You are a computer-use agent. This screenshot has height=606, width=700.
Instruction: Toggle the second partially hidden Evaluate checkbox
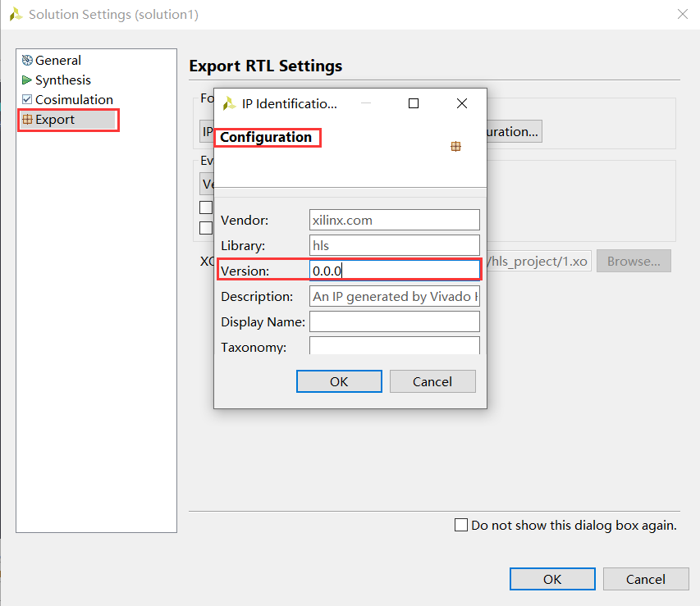click(206, 228)
